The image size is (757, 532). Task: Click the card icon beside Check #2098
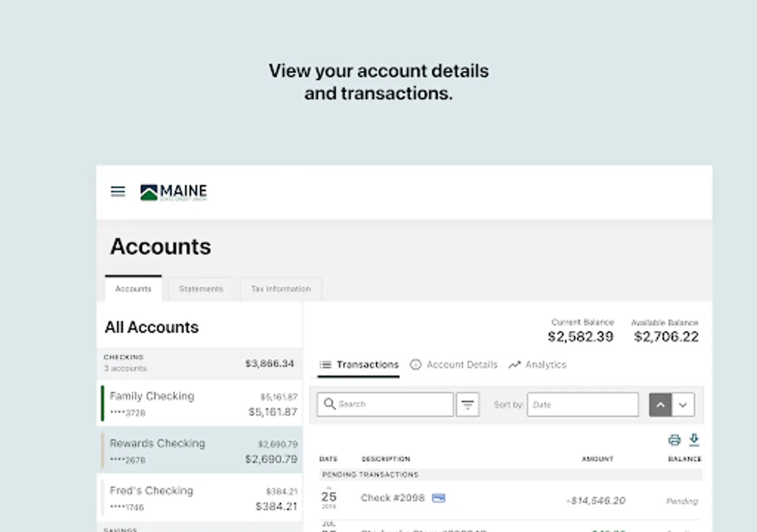(x=438, y=498)
